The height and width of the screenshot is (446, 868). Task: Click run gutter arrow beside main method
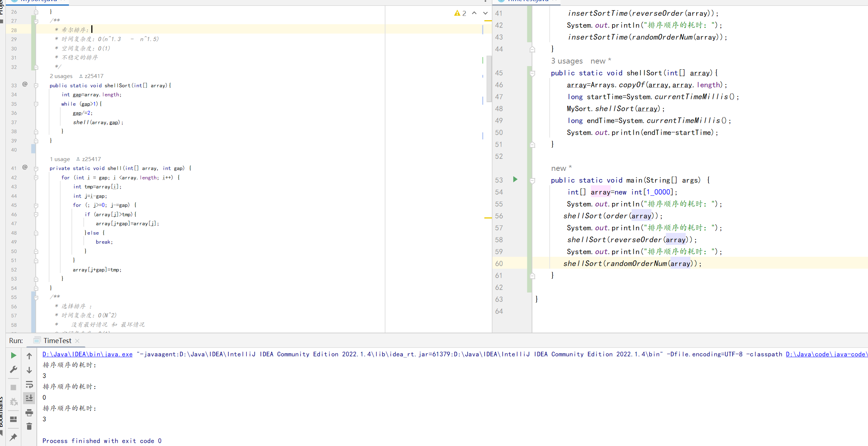point(515,179)
